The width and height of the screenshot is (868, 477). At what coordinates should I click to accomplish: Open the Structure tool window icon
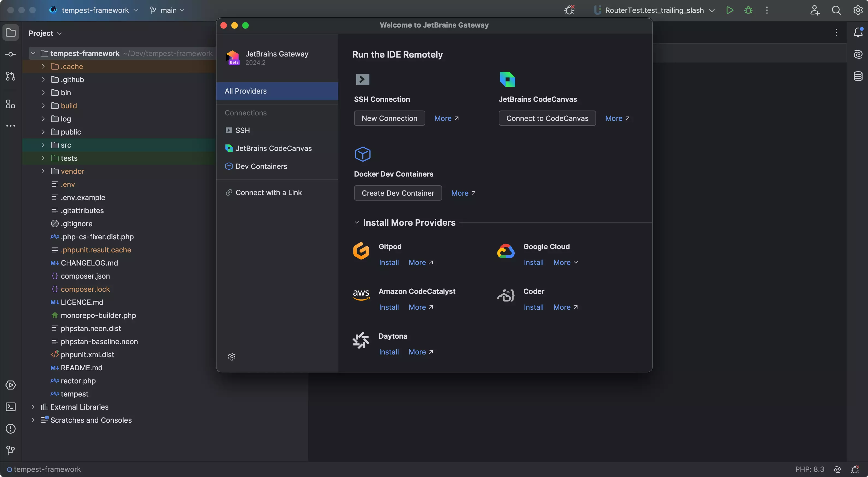point(10,104)
